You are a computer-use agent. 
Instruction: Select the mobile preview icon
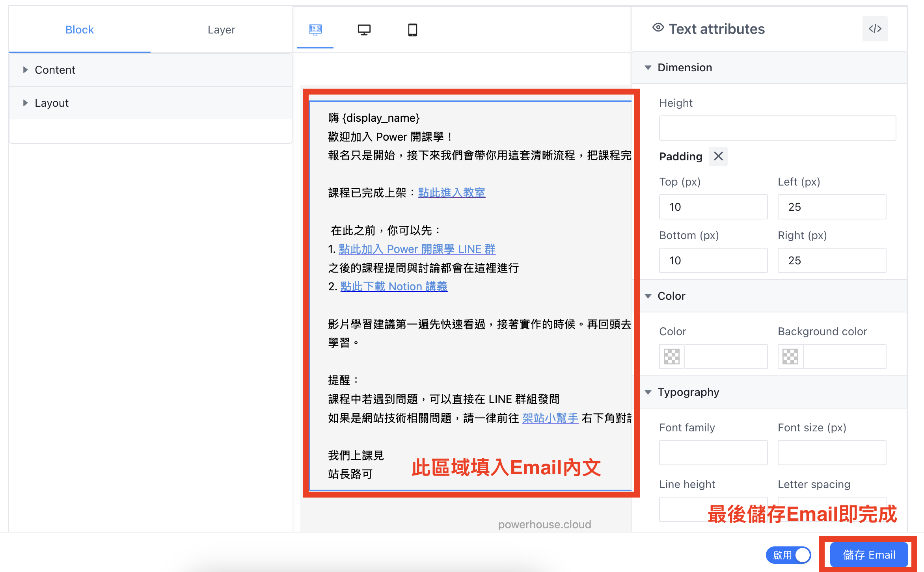click(412, 30)
